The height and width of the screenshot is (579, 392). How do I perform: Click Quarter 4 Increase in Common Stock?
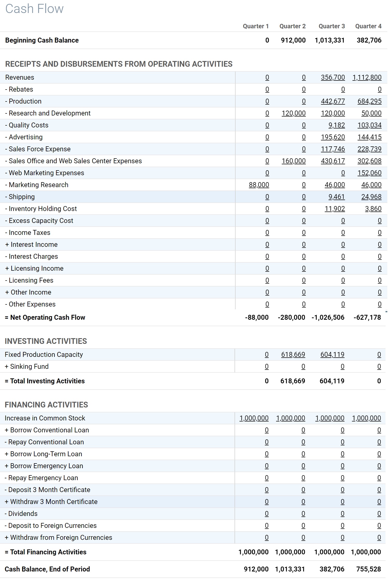tap(366, 418)
